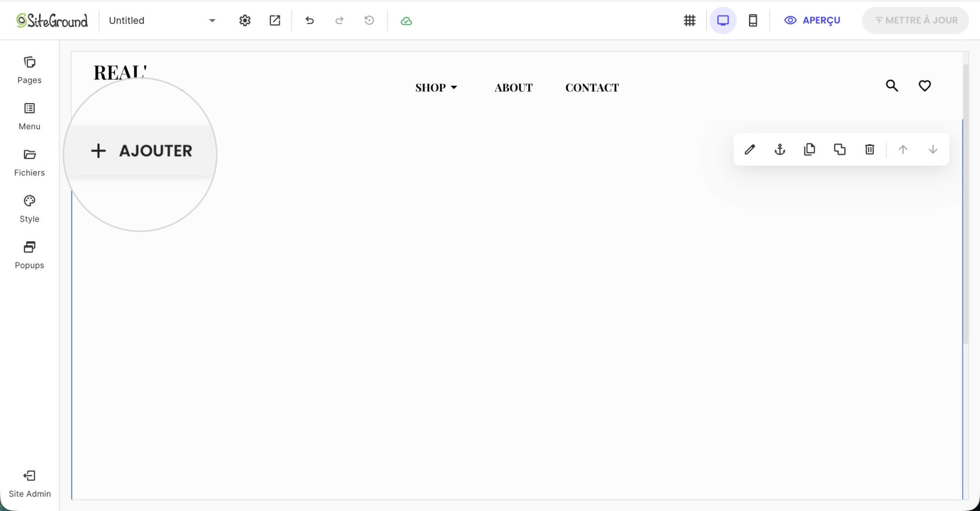Open site settings gear icon

coord(245,20)
